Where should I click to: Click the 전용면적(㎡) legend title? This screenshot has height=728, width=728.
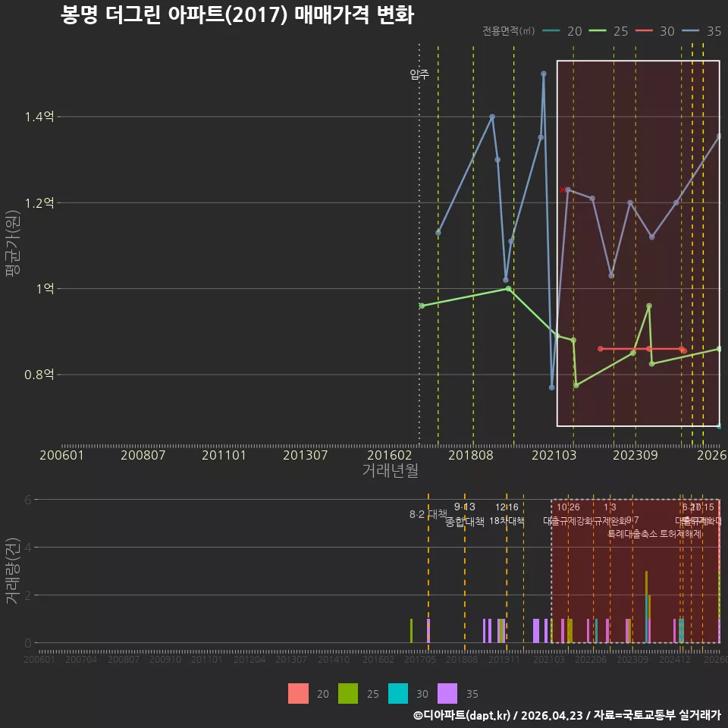point(508,31)
